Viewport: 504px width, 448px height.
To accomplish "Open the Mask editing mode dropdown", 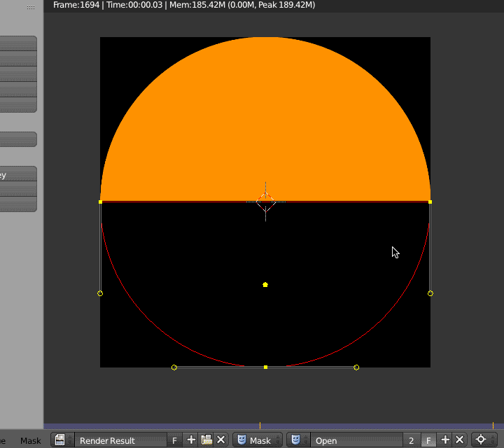I will [x=258, y=440].
